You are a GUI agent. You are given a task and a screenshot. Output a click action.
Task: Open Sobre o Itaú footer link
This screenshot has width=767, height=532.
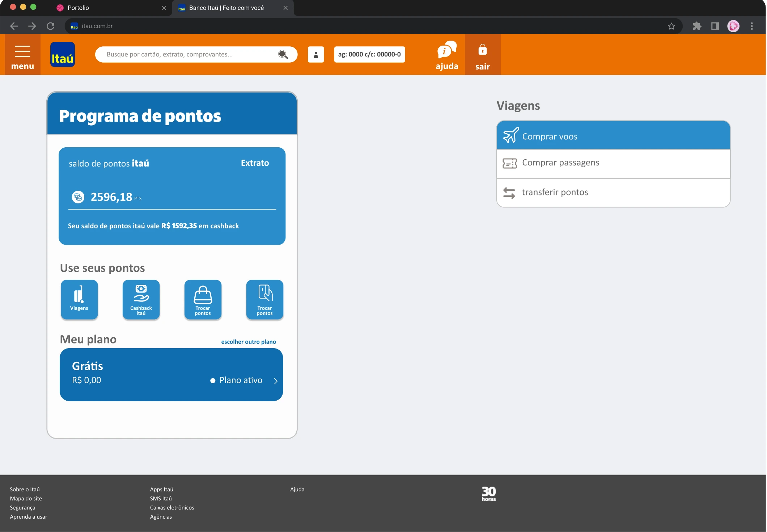coord(25,489)
